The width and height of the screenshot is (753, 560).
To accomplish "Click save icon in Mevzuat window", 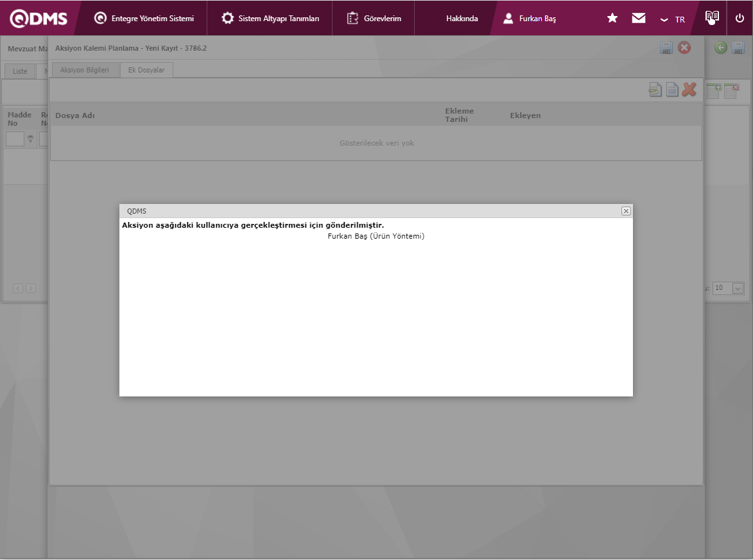I will 738,47.
